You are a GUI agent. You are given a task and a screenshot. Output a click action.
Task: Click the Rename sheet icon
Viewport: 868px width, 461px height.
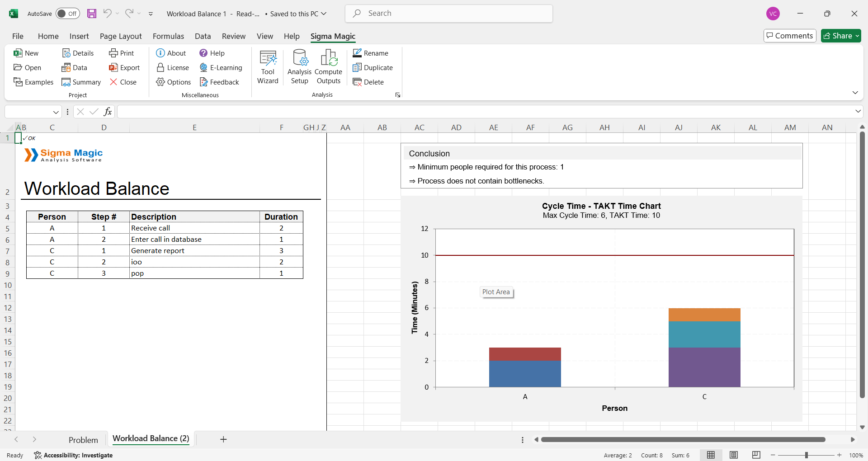pos(357,53)
